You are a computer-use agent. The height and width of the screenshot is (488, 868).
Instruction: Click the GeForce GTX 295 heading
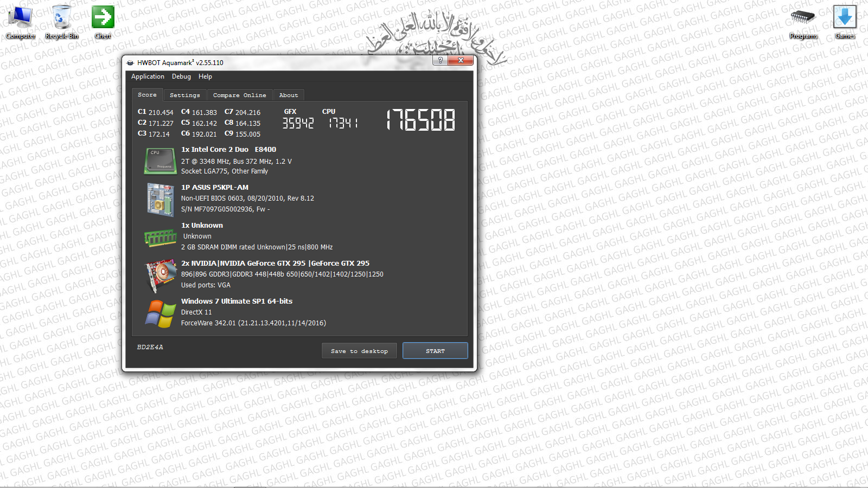point(275,264)
